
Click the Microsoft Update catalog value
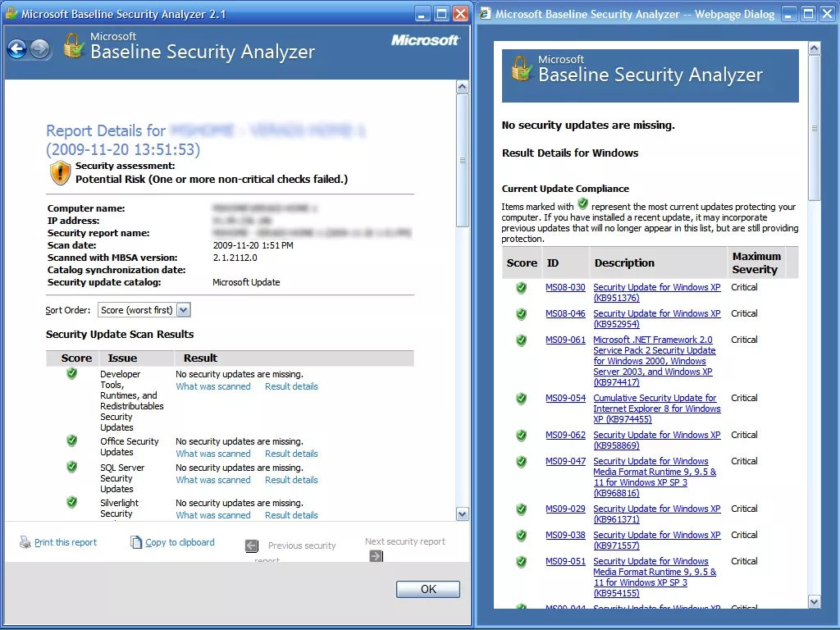246,282
